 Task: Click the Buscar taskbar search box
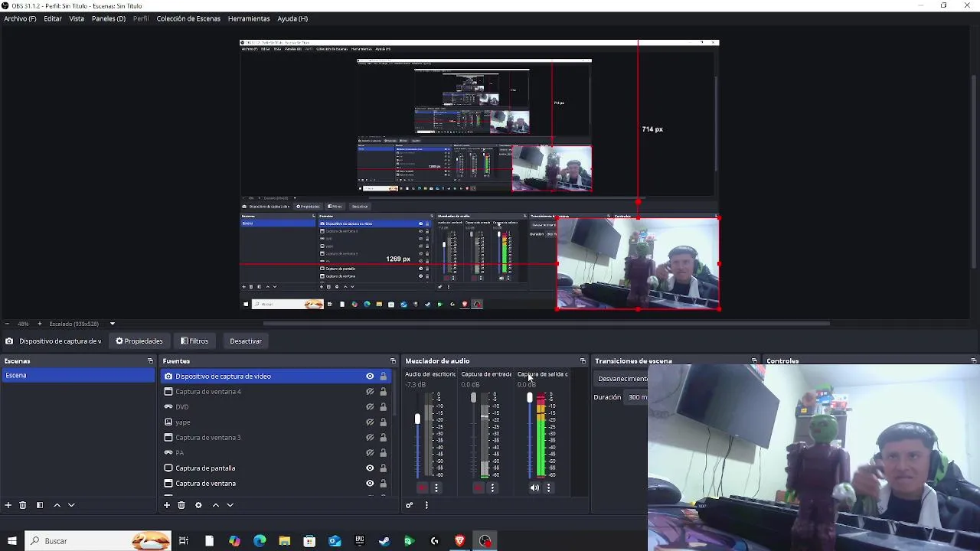click(98, 541)
